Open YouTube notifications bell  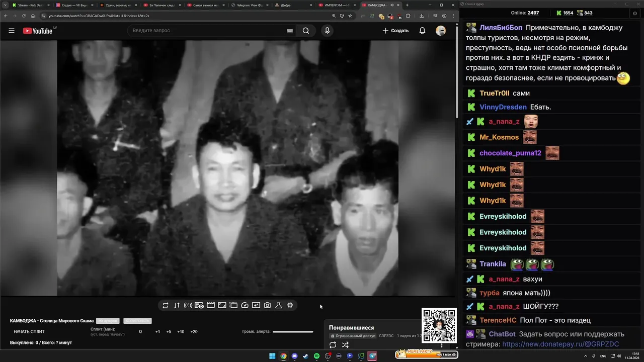(x=422, y=31)
